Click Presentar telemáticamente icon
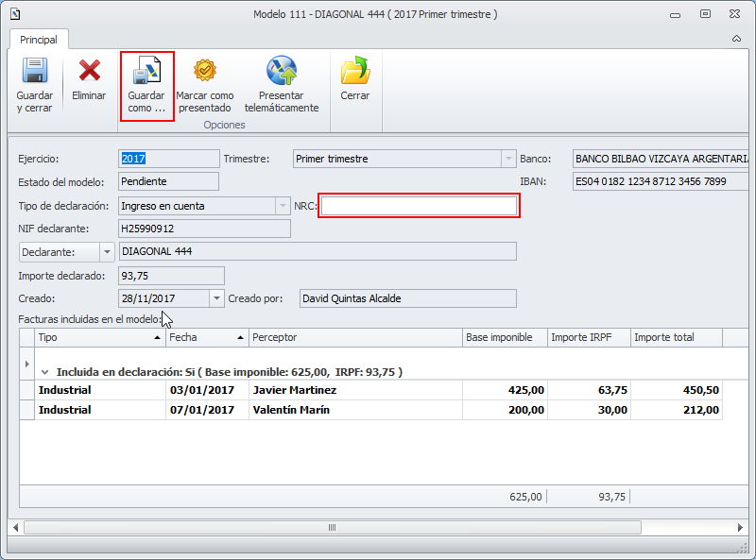This screenshot has height=560, width=756. click(x=282, y=72)
